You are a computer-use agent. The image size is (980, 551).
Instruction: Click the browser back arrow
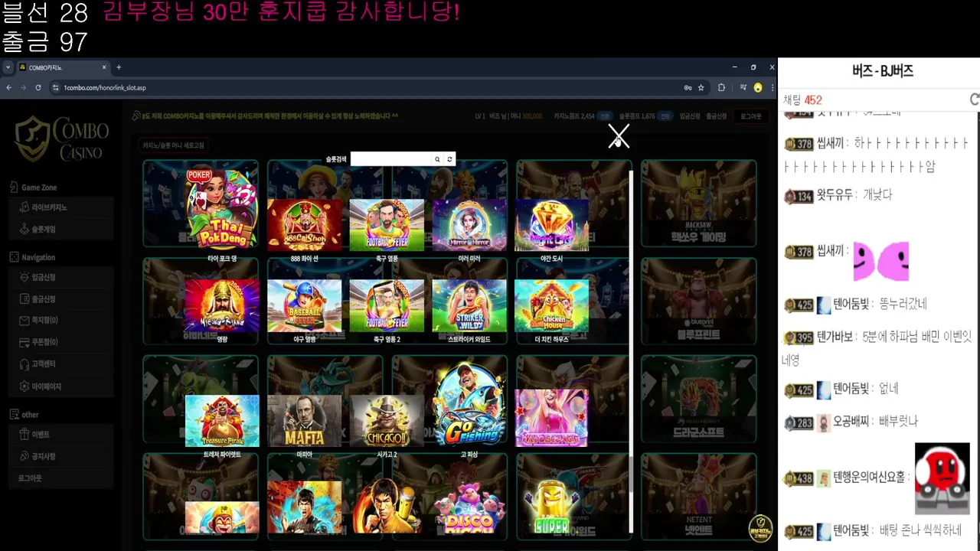8,88
